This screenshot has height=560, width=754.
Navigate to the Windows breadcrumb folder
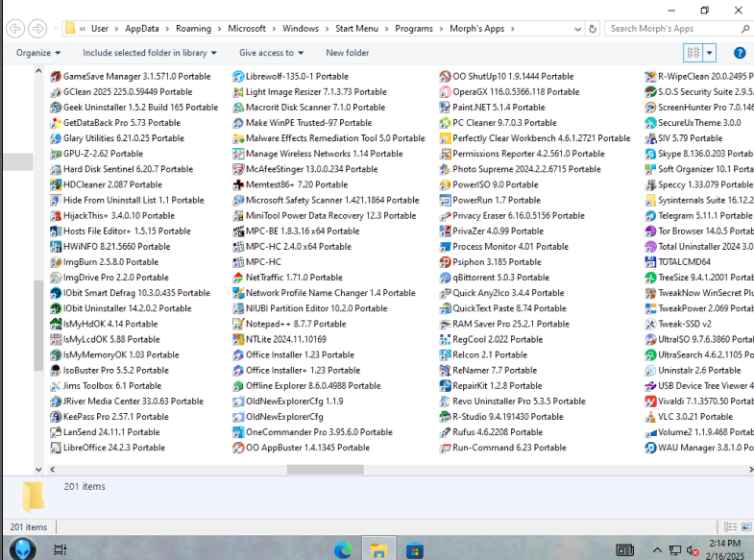click(x=301, y=29)
